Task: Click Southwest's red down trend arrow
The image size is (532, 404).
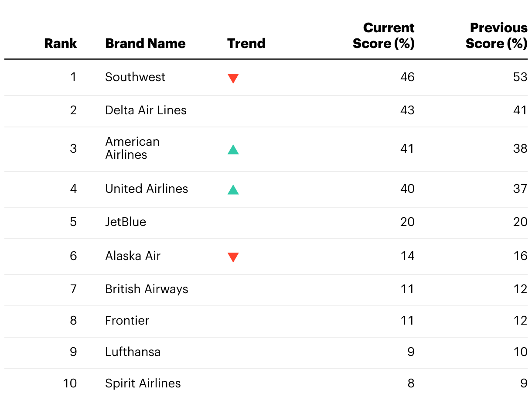Action: (x=233, y=79)
